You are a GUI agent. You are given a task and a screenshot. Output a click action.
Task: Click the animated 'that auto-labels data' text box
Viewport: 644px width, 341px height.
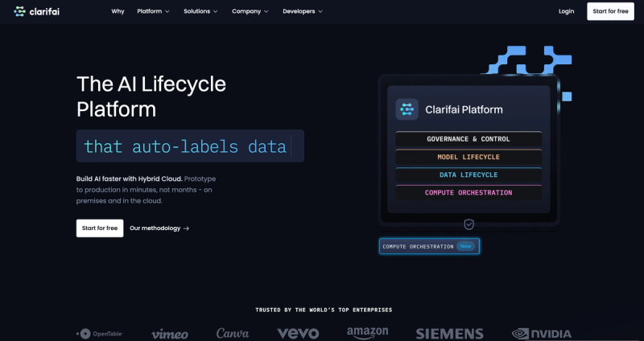point(190,146)
